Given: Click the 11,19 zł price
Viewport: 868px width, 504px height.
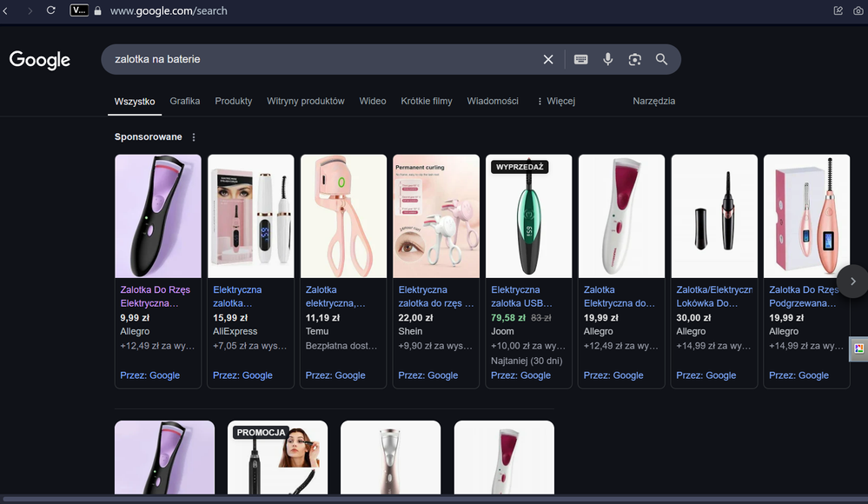Looking at the screenshot, I should coord(322,318).
